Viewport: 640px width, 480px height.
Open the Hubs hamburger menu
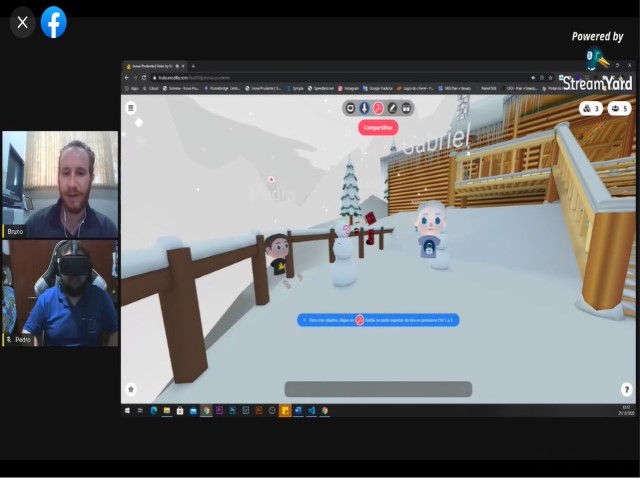[131, 108]
